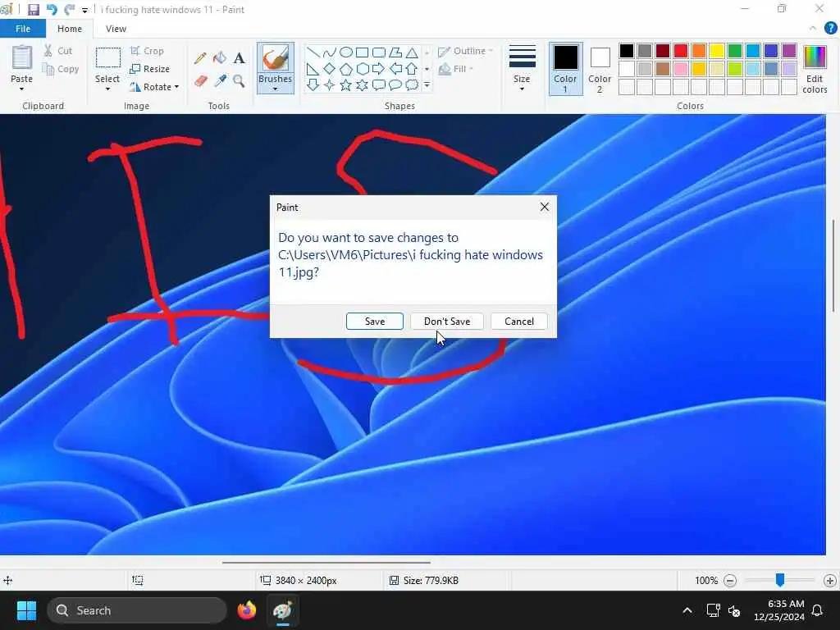840x630 pixels.
Task: Click the Save icon in quick access toolbar
Action: 33,10
